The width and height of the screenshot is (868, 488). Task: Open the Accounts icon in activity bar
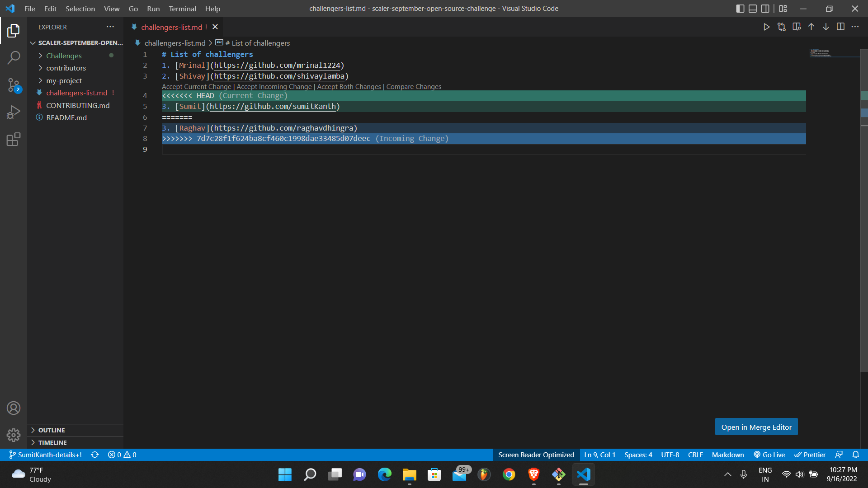point(14,408)
